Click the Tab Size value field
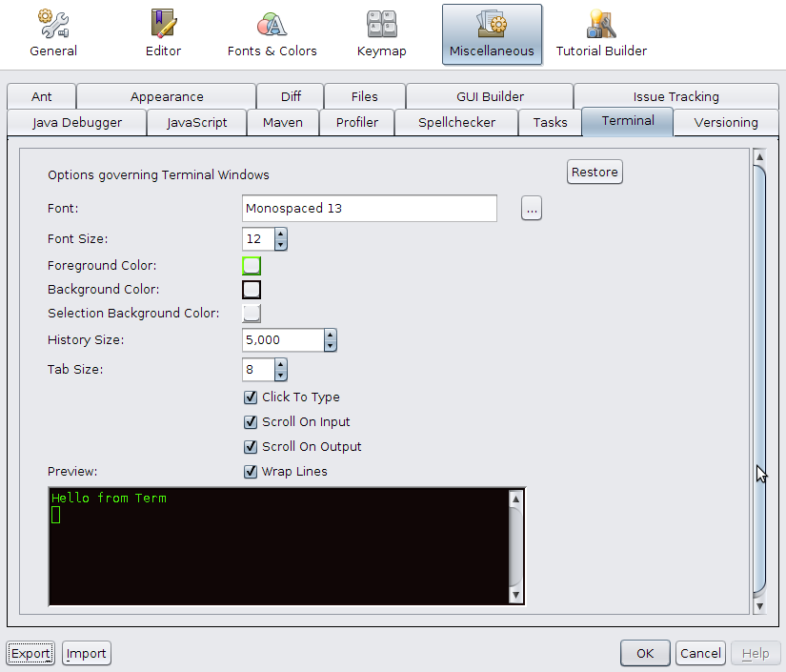 pyautogui.click(x=258, y=370)
